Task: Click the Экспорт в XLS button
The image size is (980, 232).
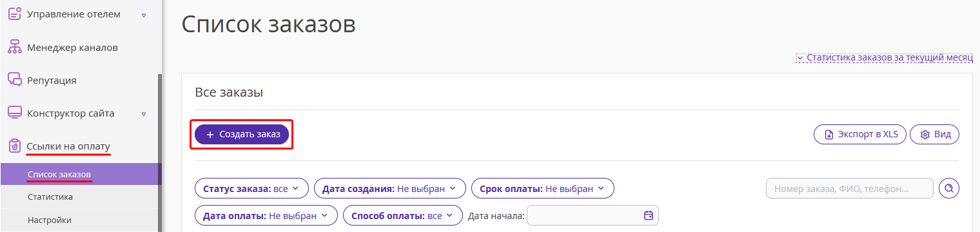Action: [860, 135]
